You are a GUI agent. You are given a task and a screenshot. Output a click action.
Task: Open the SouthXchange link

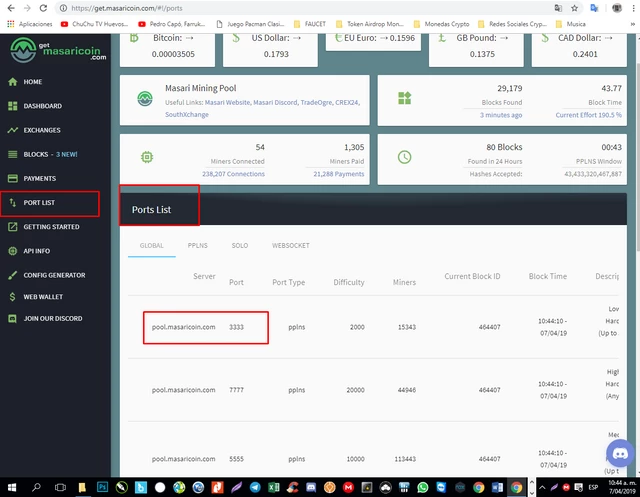click(187, 114)
